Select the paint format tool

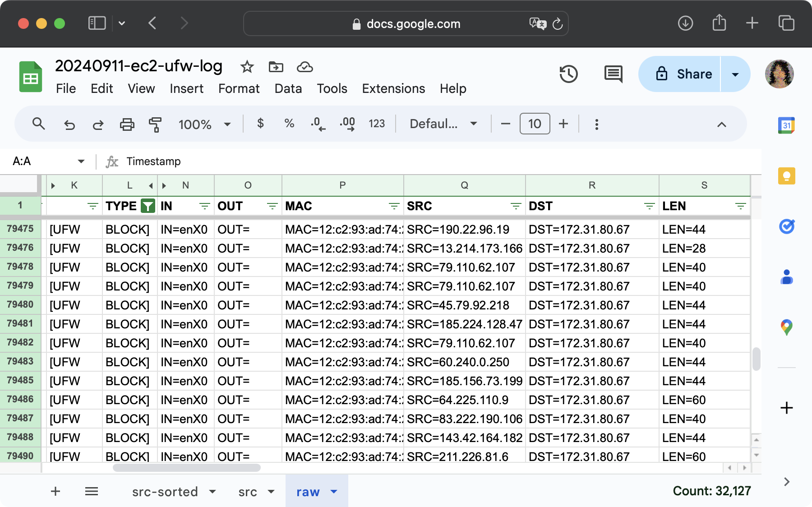pyautogui.click(x=155, y=124)
